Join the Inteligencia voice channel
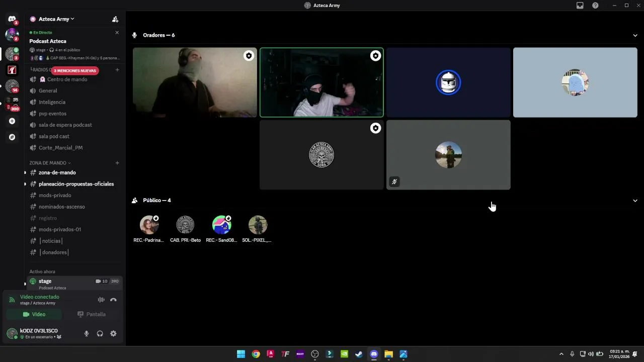This screenshot has width=644, height=362. [x=74, y=102]
